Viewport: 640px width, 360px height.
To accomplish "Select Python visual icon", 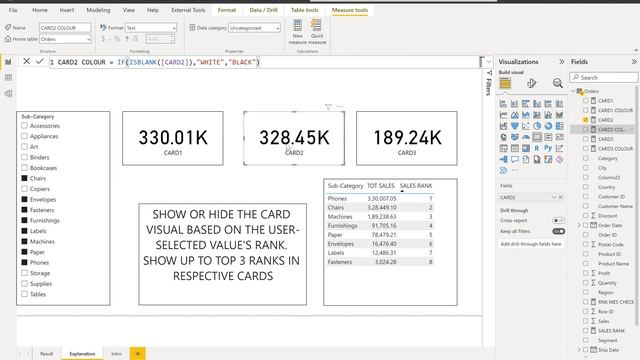I will tap(548, 148).
